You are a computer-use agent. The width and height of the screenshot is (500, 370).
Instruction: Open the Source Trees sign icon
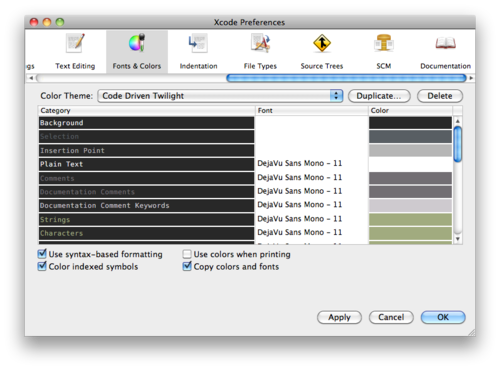(322, 43)
